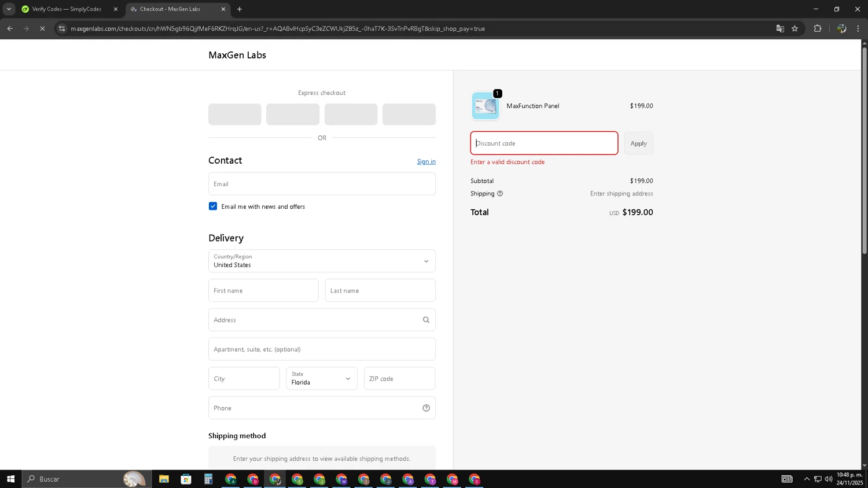Click the address bar URL
This screenshot has height=488, width=868.
[x=278, y=28]
